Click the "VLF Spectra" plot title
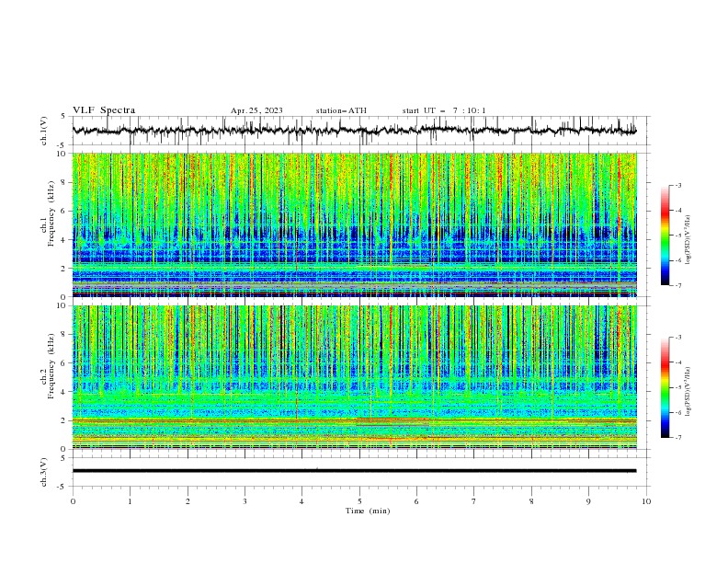 pyautogui.click(x=104, y=110)
